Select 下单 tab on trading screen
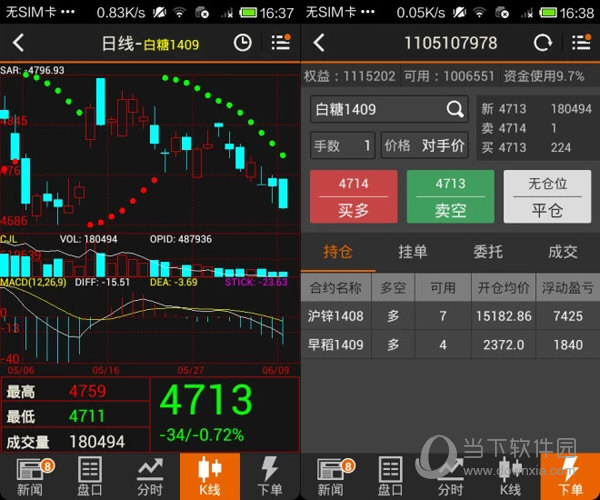Screen dimensions: 600x500 pyautogui.click(x=570, y=477)
